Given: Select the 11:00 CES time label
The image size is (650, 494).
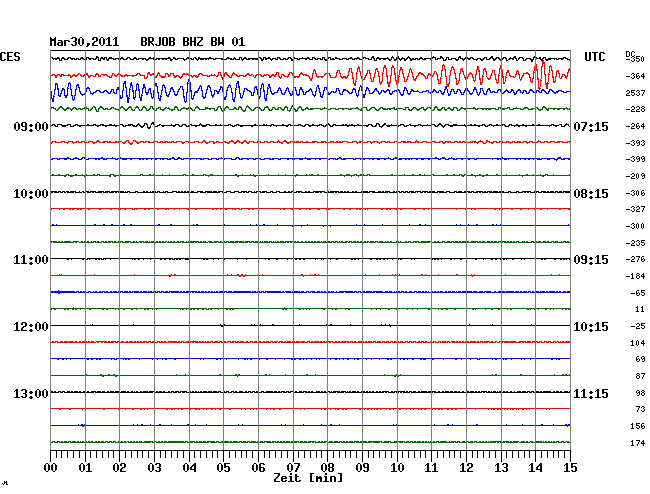Looking at the screenshot, I should coord(31,260).
